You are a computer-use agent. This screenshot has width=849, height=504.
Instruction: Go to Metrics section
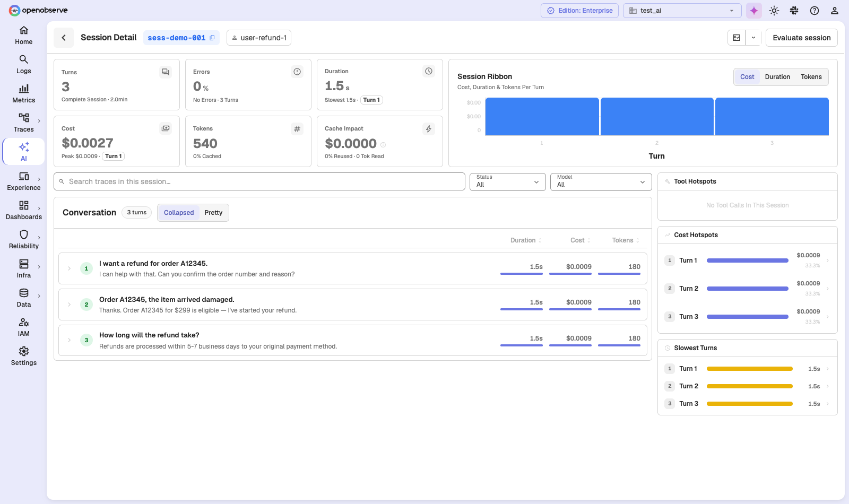tap(23, 94)
